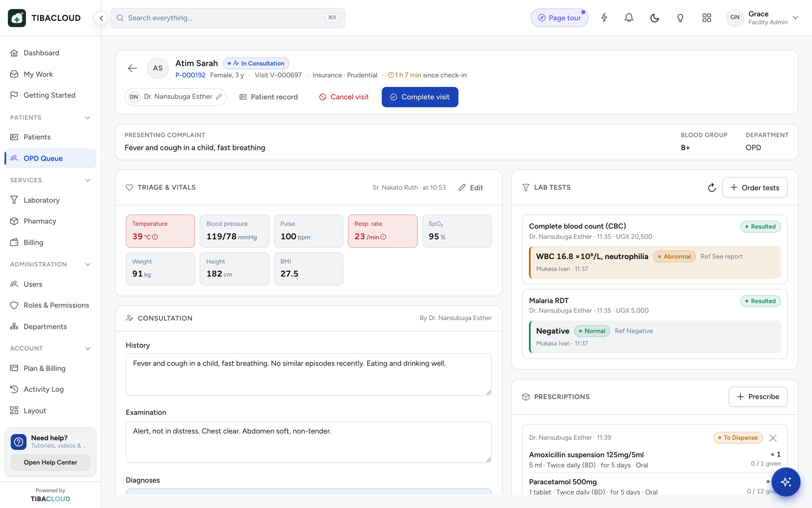The height and width of the screenshot is (508, 812).
Task: Click into the Examination text area
Action: point(308,442)
